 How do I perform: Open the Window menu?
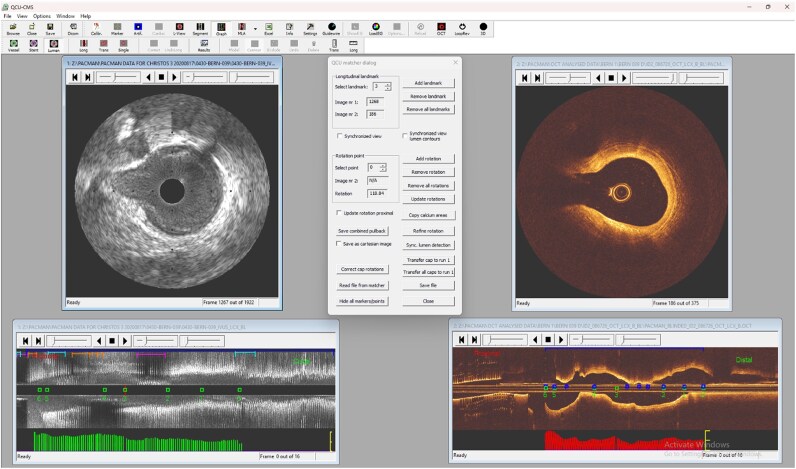point(65,16)
